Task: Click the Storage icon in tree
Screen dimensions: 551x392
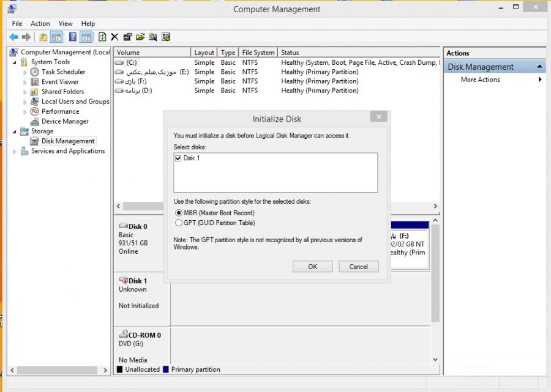Action: coord(24,131)
